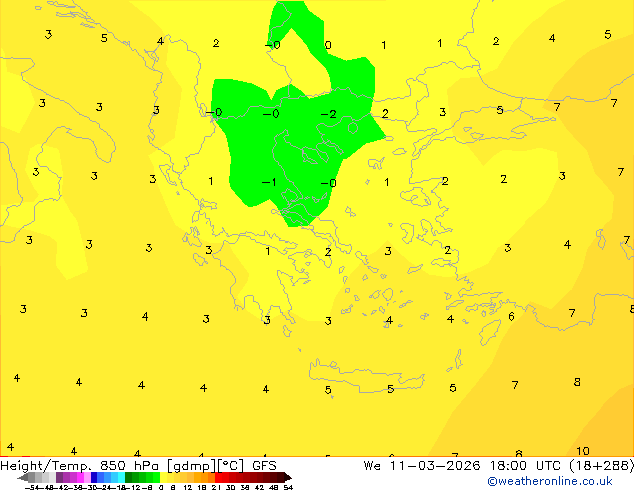The width and height of the screenshot is (634, 490).
Task: Click the 'GFS' model label
Action: (x=264, y=466)
